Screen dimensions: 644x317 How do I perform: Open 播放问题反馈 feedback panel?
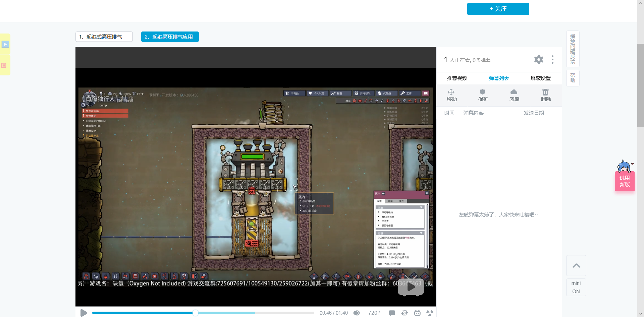[x=573, y=49]
